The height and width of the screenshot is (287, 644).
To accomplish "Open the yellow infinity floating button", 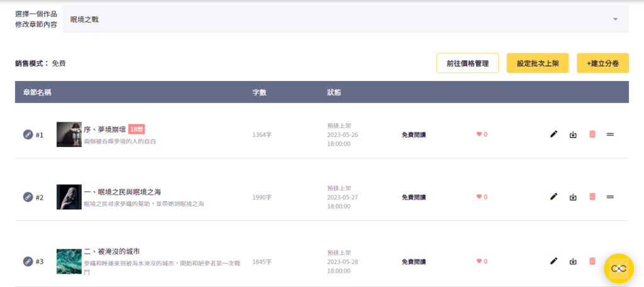I will point(619,269).
